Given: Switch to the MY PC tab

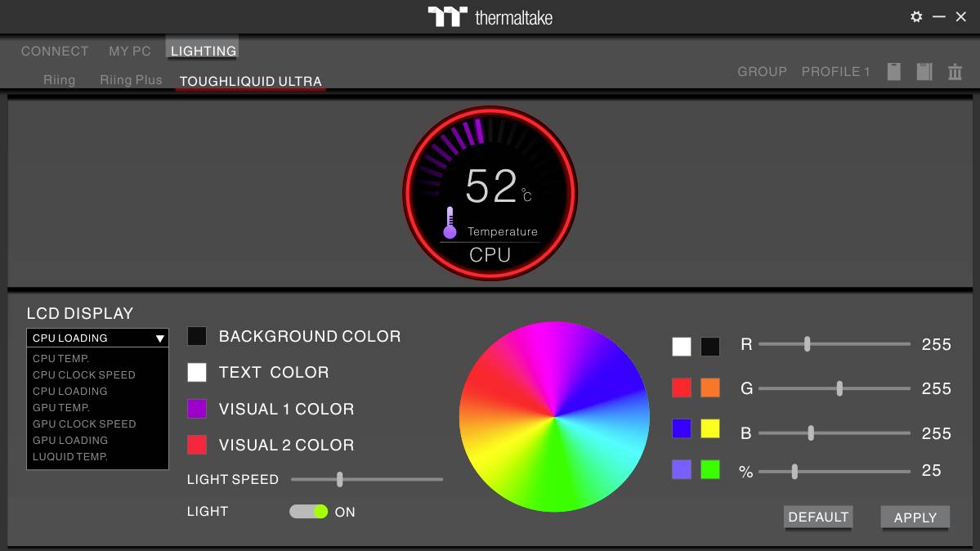Looking at the screenshot, I should click(128, 51).
